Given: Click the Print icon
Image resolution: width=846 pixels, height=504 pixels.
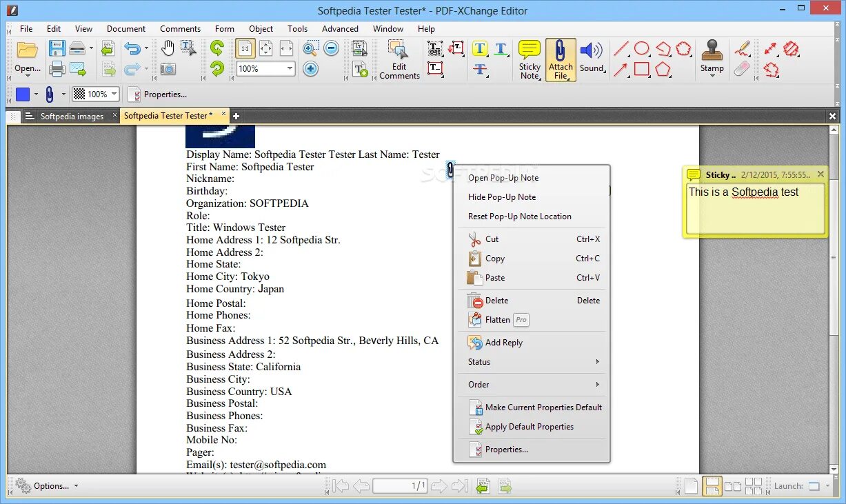Looking at the screenshot, I should tap(57, 69).
